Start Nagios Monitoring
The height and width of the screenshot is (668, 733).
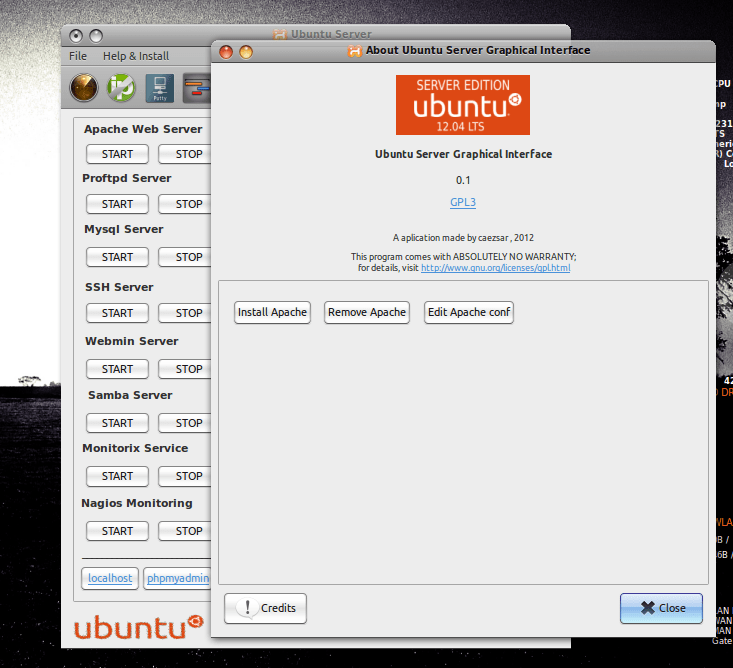[117, 532]
